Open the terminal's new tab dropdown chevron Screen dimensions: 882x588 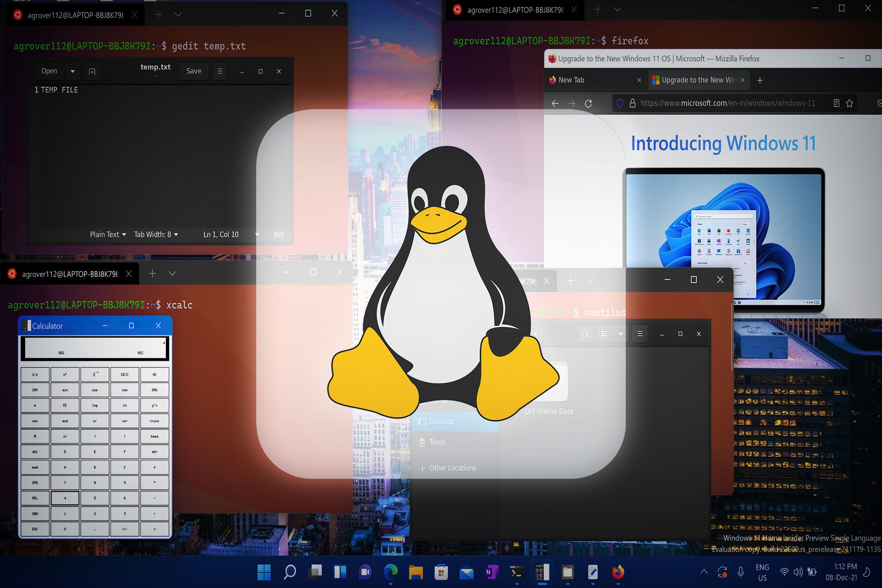tap(177, 14)
